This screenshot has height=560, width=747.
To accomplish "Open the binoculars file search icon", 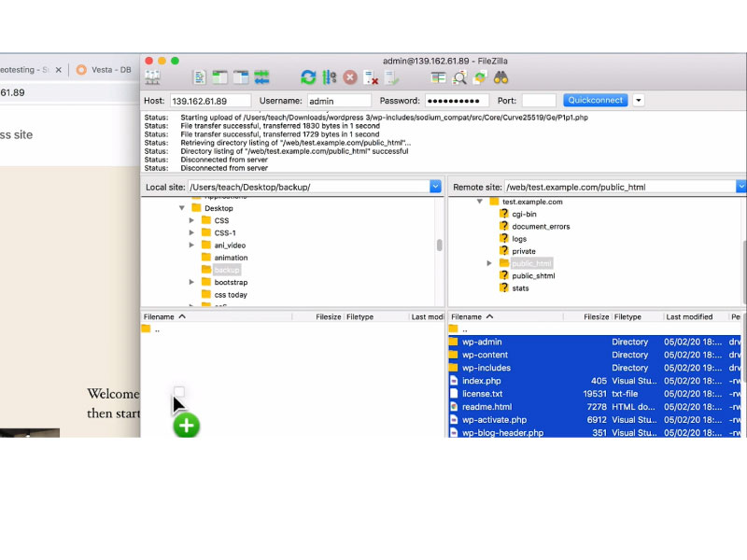I will (x=500, y=77).
